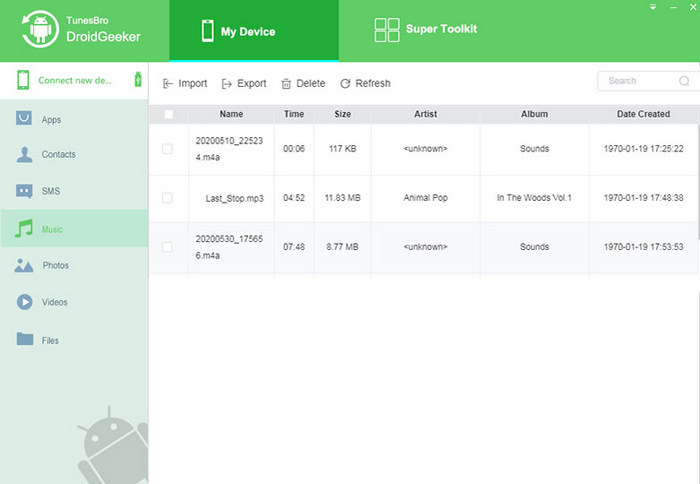
Task: Click the Animal Pop artist cell
Action: coord(425,198)
